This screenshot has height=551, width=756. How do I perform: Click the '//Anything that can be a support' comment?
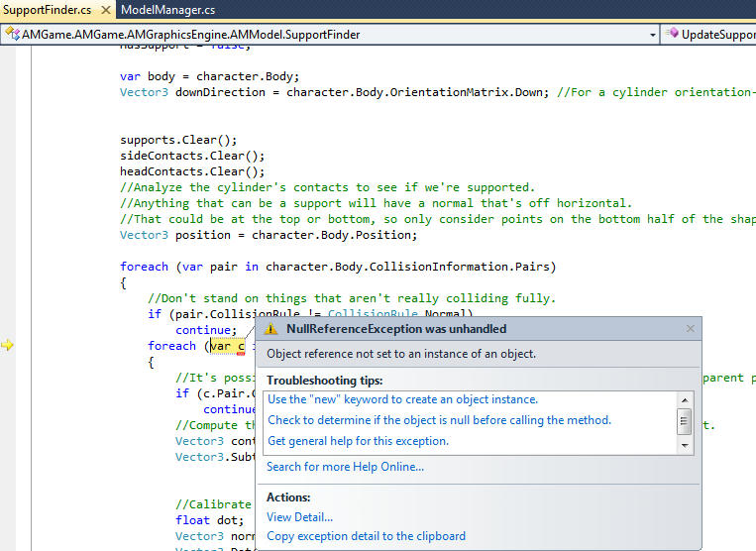click(376, 203)
